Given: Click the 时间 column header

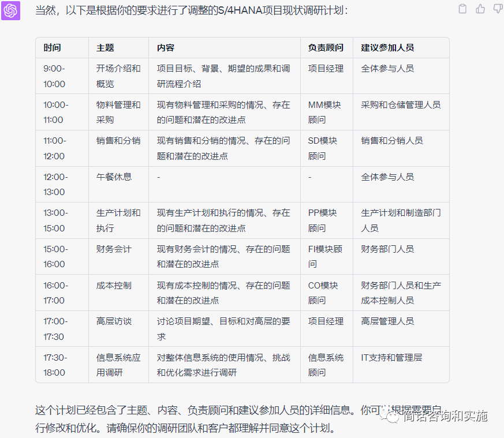Looking at the screenshot, I should (x=52, y=48).
